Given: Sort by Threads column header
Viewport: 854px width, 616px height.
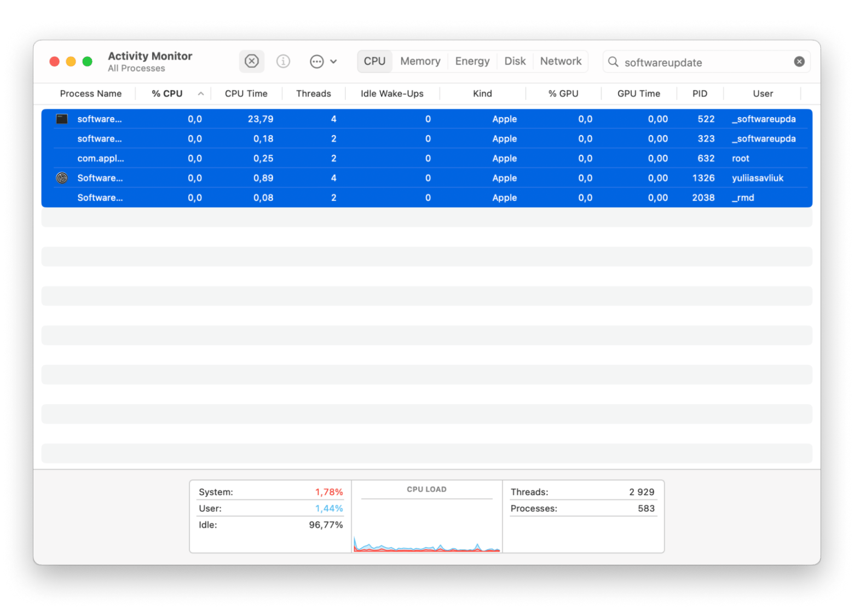Looking at the screenshot, I should tap(313, 94).
